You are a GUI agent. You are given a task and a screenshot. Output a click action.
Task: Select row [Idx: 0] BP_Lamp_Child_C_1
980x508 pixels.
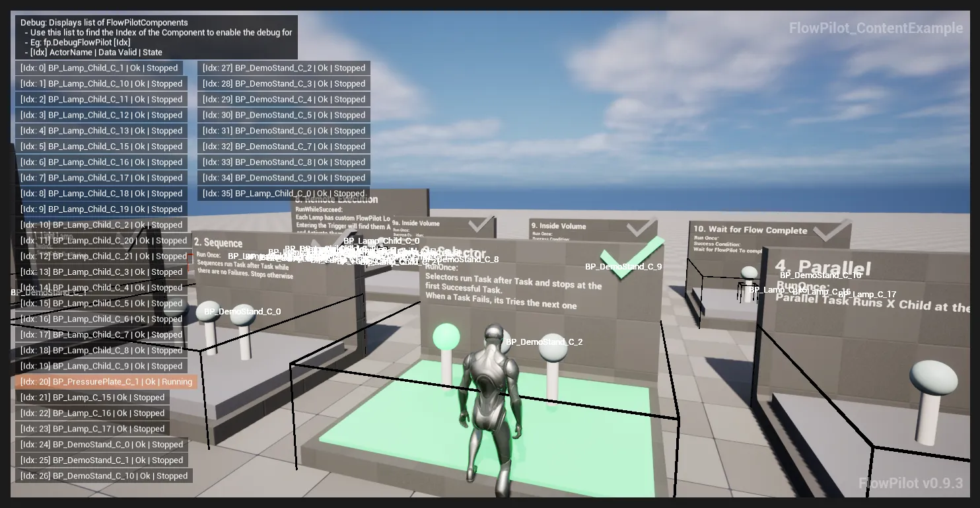pyautogui.click(x=99, y=68)
